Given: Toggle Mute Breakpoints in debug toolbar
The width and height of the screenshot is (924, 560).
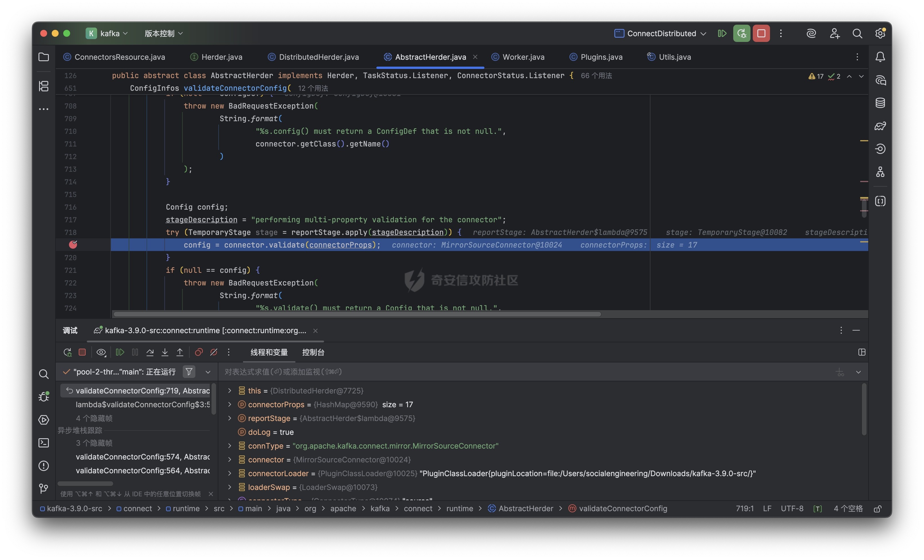Looking at the screenshot, I should point(214,352).
